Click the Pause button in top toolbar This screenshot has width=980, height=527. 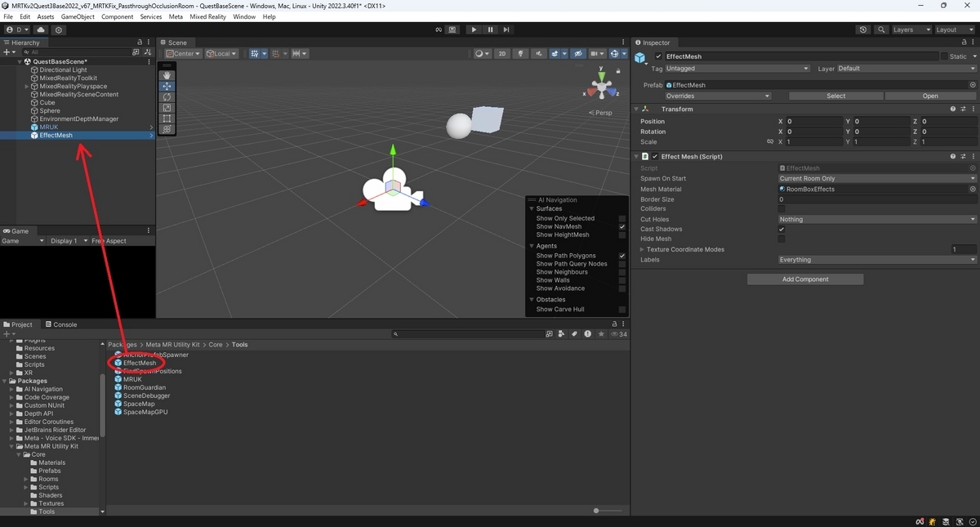pyautogui.click(x=490, y=29)
